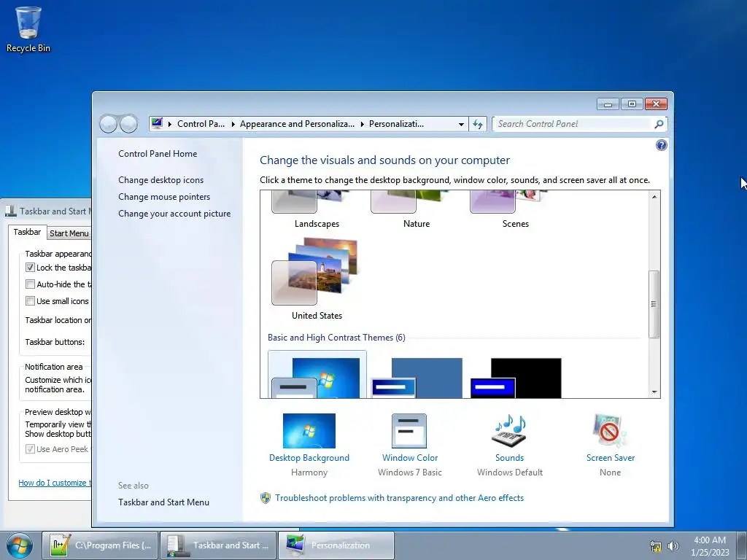Select the Windows Classic blue theme thumbnail
This screenshot has height=560, width=747.
click(x=417, y=378)
